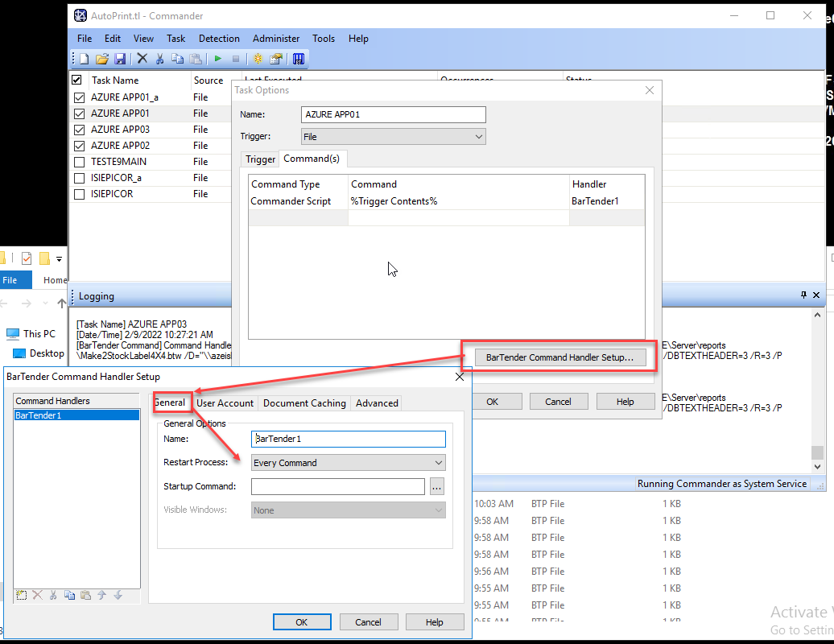Screen dimensions: 834x644
Task: Delete the selected task via the black X icon
Action: tap(142, 59)
